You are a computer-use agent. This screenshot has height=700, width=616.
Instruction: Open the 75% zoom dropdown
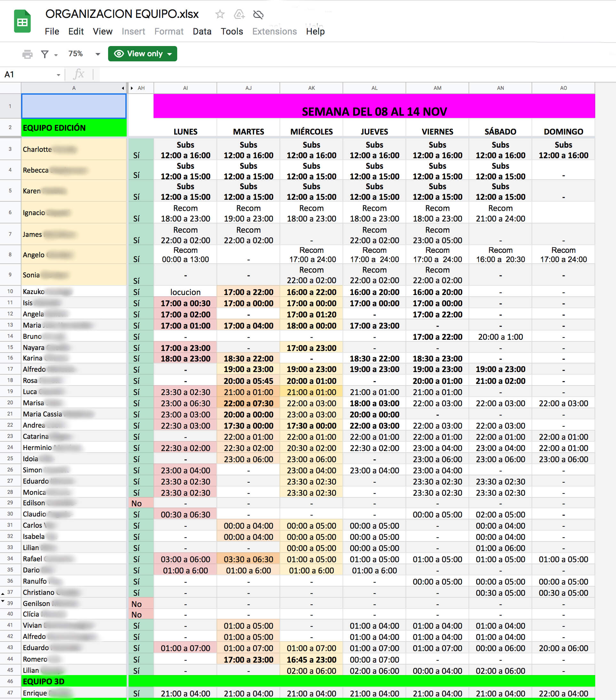coord(98,54)
